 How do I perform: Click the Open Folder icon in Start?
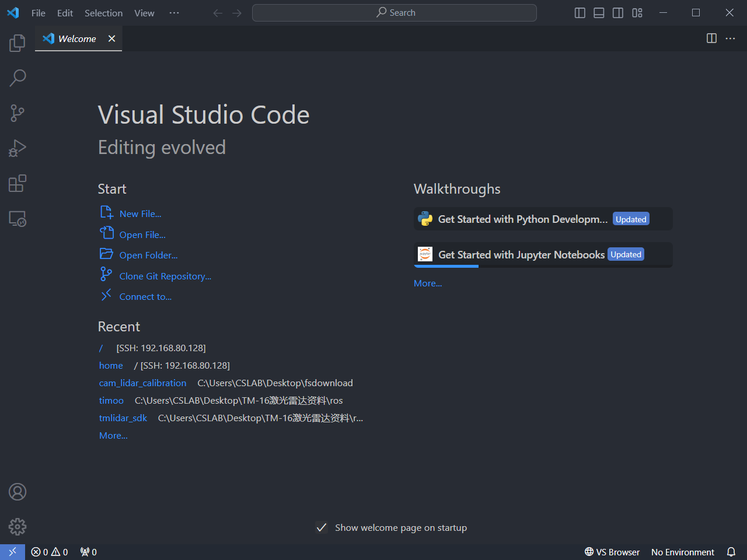[106, 254]
